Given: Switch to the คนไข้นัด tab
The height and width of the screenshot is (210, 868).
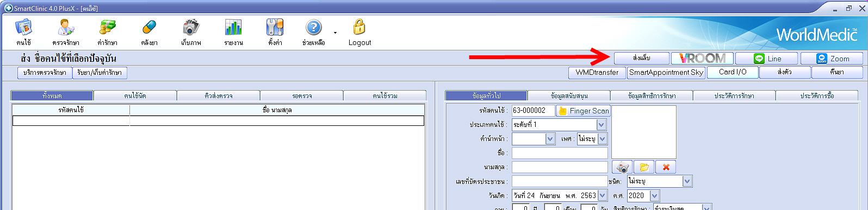Looking at the screenshot, I should pos(135,96).
